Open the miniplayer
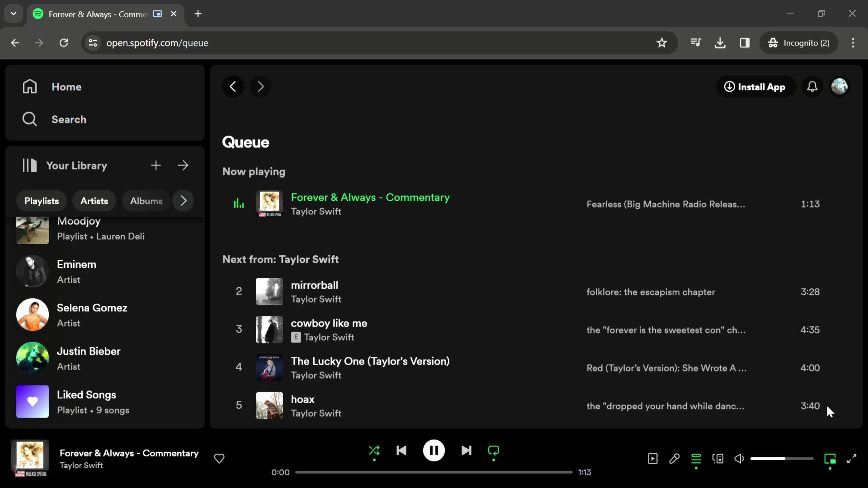 830,458
